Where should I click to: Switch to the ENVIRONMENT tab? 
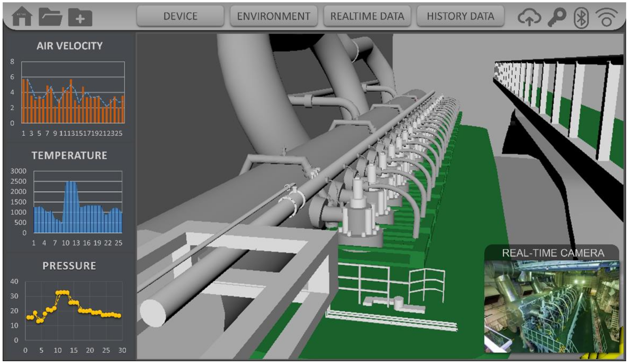(274, 16)
